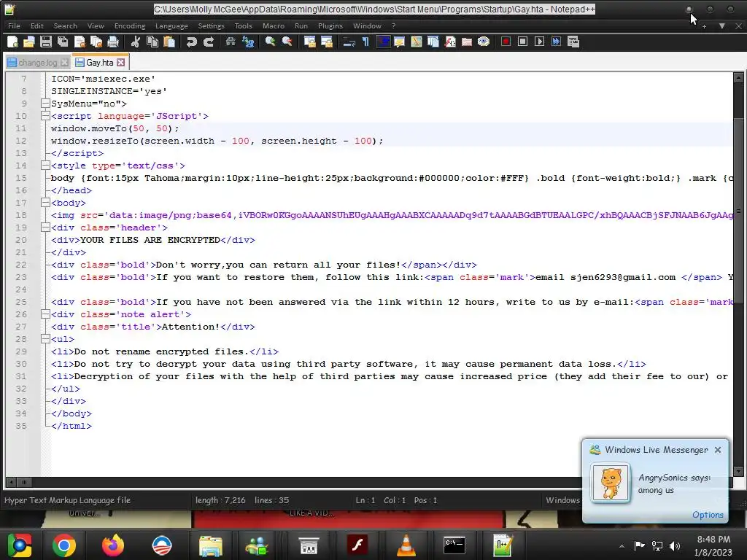Image resolution: width=747 pixels, height=560 pixels.
Task: Click the Redo arrow icon
Action: coord(209,42)
